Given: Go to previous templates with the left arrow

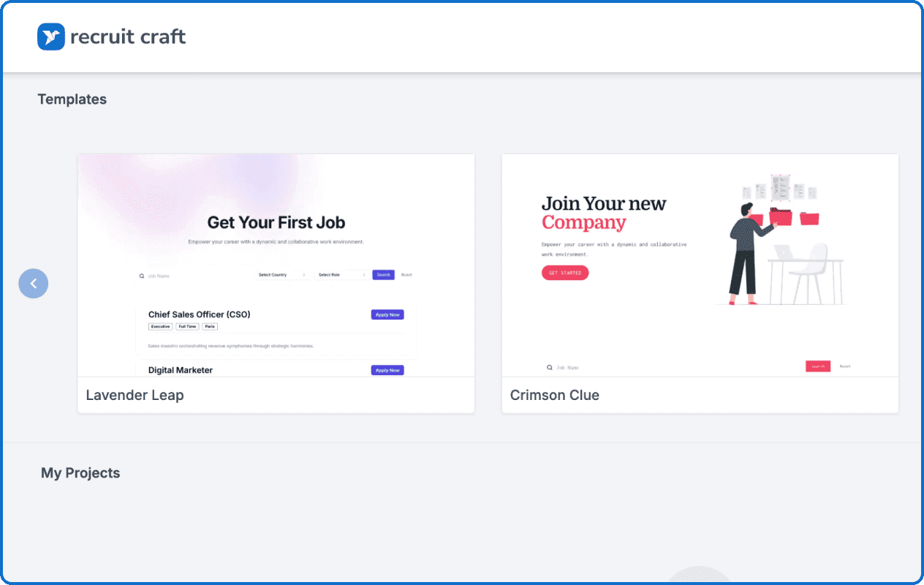Looking at the screenshot, I should (34, 284).
